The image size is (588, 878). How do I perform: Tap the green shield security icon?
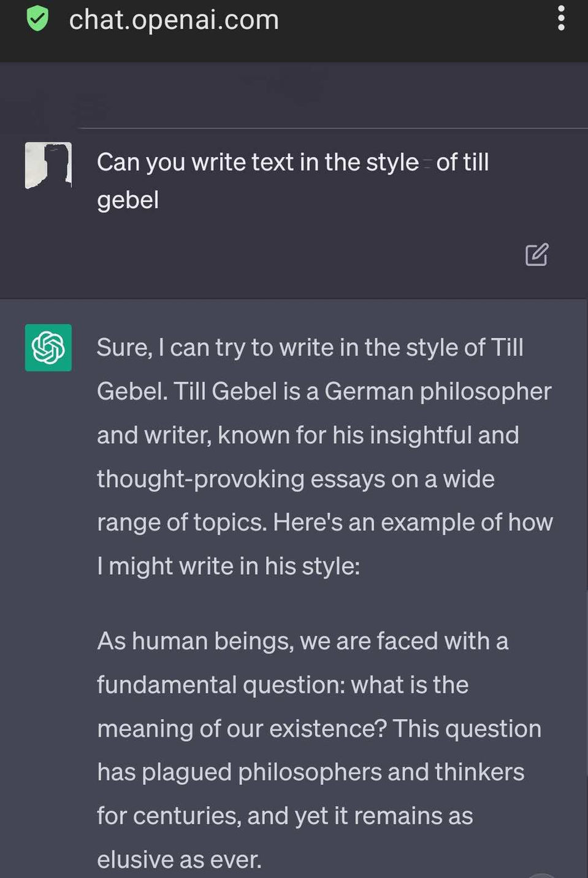click(x=37, y=18)
